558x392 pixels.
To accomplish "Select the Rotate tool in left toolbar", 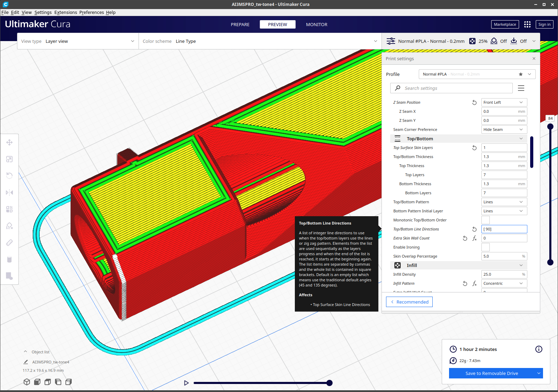I will coord(9,176).
